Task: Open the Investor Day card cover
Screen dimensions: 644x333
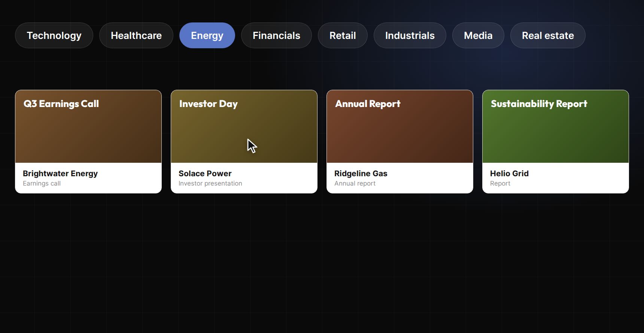Action: (244, 126)
